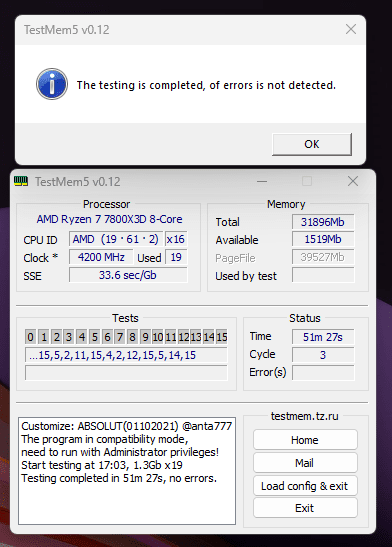Select test box 12
The width and height of the screenshot is (392, 547).
[x=183, y=337]
